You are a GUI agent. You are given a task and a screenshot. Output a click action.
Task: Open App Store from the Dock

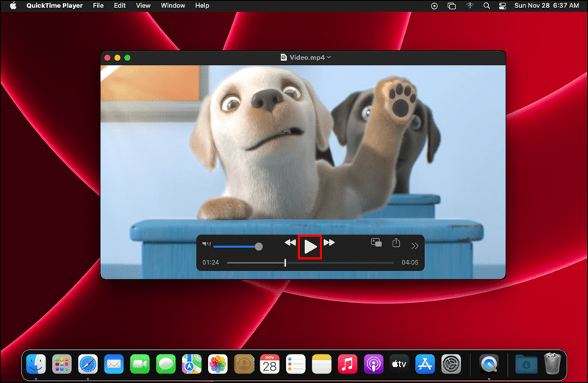click(425, 364)
